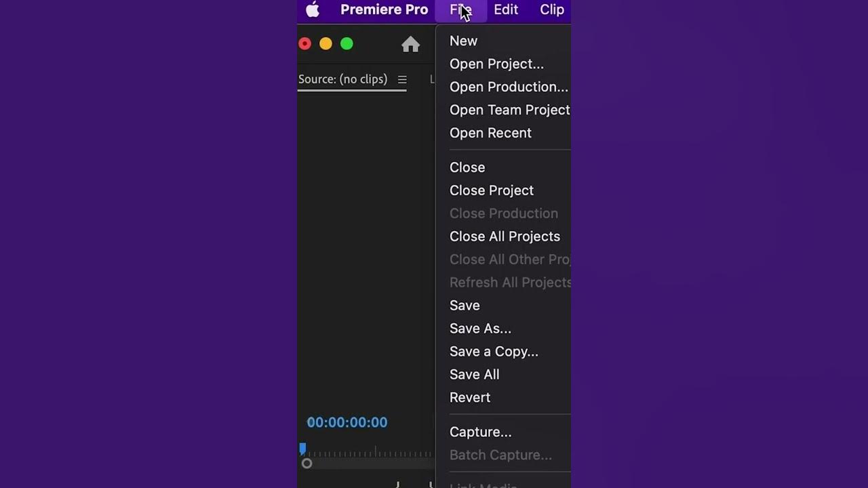Choose Save a Copy... option
Viewport: 868px width, 488px height.
(494, 352)
